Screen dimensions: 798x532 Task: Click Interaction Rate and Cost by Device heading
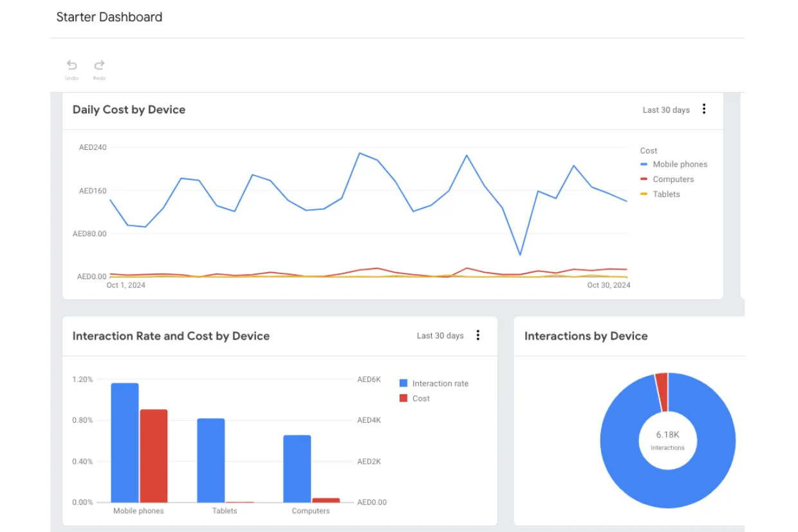pyautogui.click(x=171, y=336)
